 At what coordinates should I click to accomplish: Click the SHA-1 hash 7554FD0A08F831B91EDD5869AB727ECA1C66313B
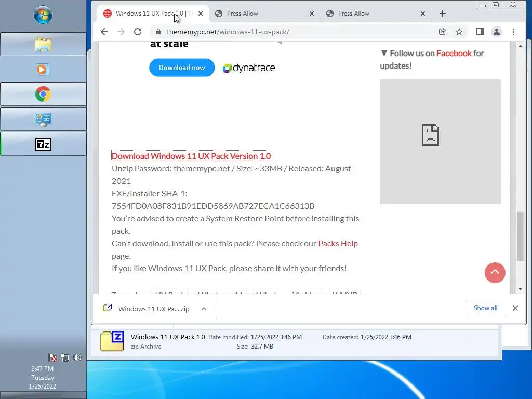tap(213, 206)
